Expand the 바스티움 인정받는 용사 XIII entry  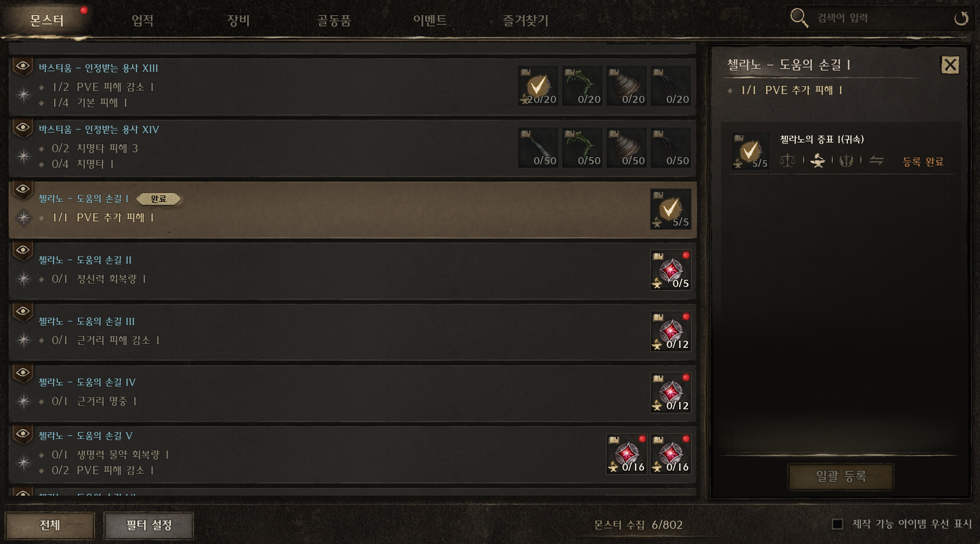click(x=352, y=86)
